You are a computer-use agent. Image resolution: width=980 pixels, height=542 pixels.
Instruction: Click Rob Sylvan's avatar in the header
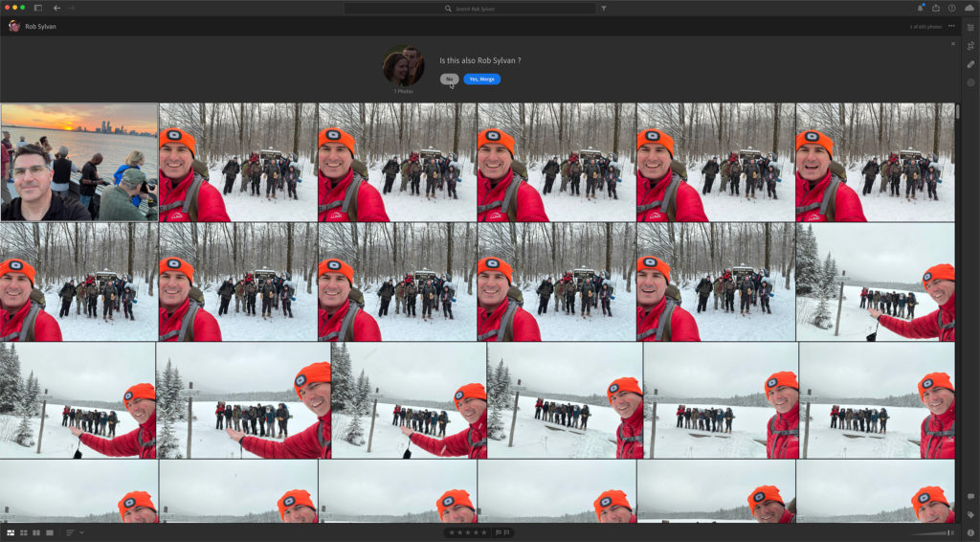(13, 26)
